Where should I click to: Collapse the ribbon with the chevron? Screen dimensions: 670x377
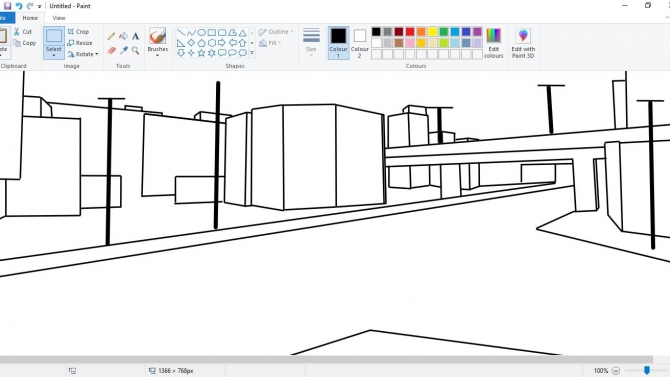(x=667, y=18)
